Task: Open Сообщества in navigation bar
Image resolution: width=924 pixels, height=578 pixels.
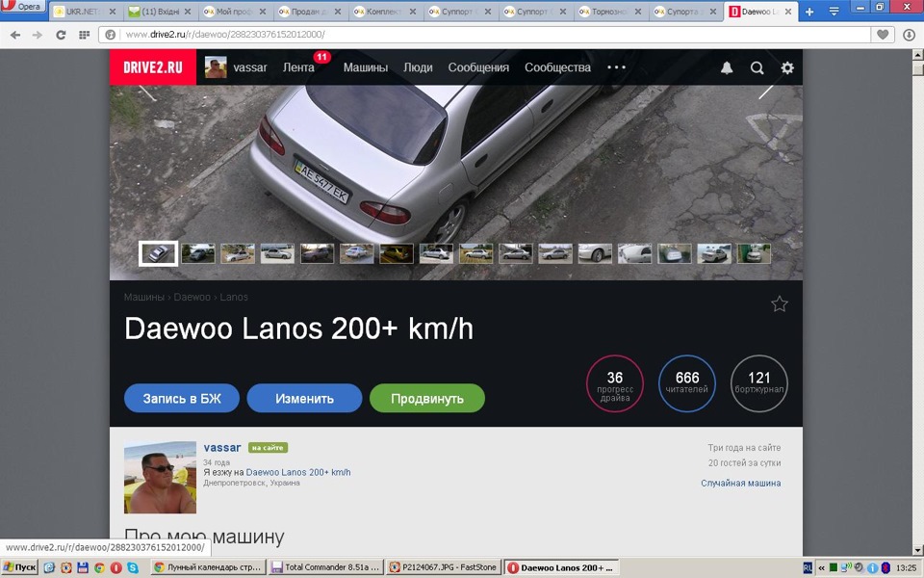Action: point(557,67)
